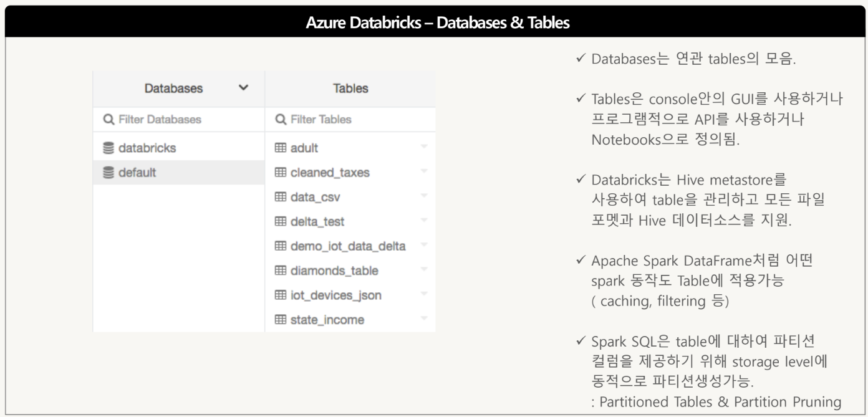
Task: Select the default database
Action: [137, 173]
